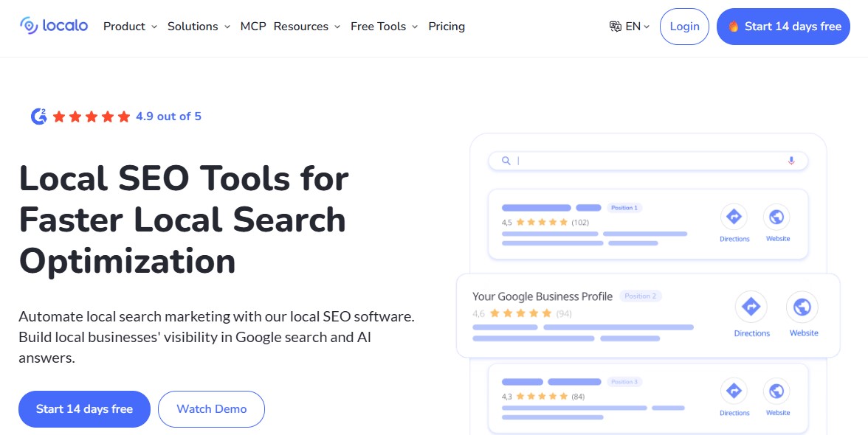Click the Automate local search marketing paragraph
868x435 pixels.
217,337
